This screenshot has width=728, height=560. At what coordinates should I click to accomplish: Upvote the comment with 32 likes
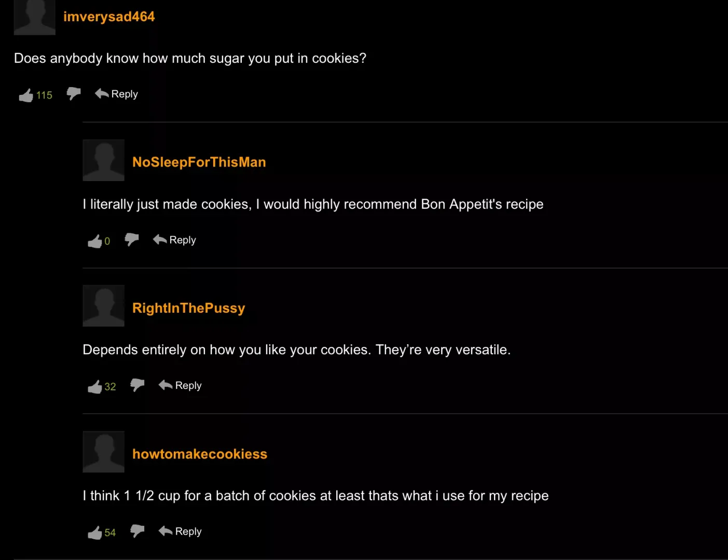coord(94,387)
